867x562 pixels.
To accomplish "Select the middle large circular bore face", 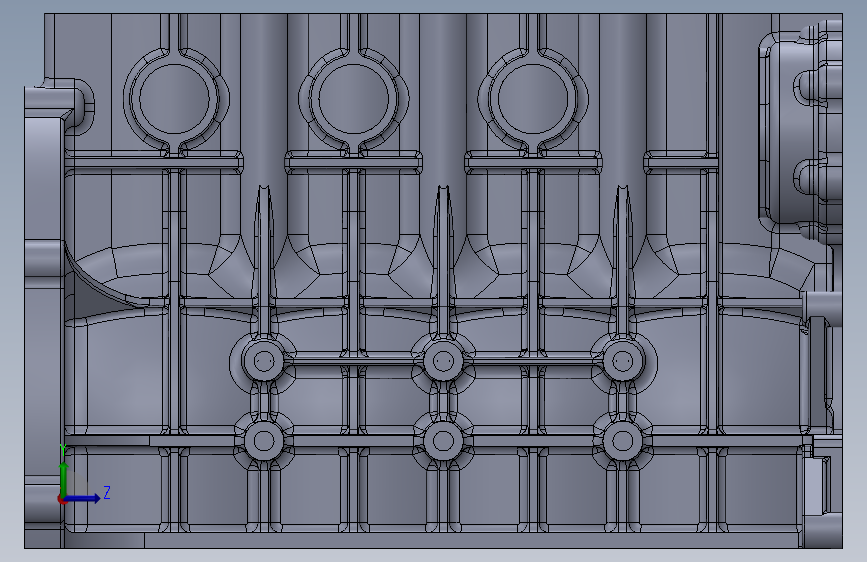I will click(354, 99).
